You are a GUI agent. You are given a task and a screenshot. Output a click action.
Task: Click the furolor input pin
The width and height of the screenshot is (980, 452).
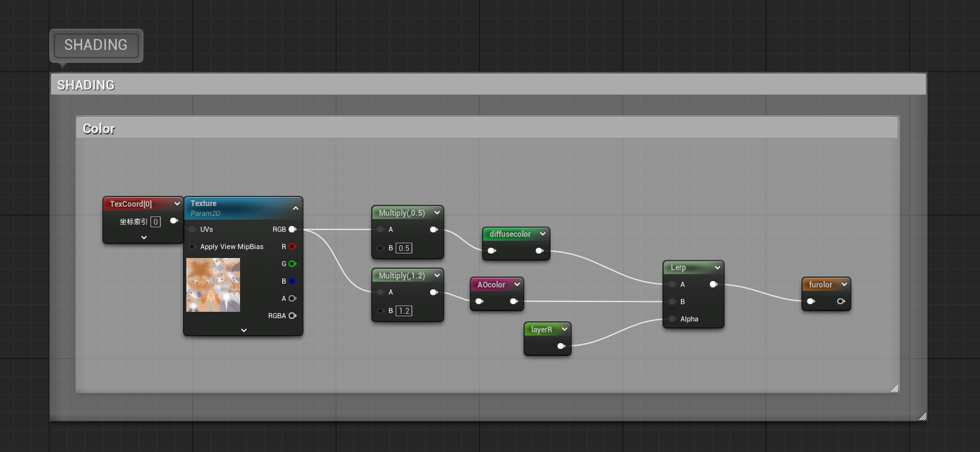coord(811,302)
